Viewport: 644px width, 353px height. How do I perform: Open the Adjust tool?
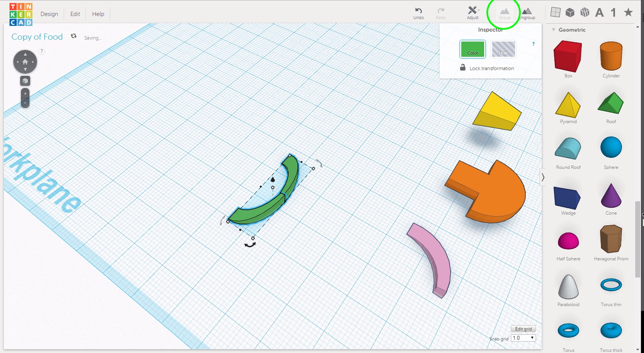[473, 13]
